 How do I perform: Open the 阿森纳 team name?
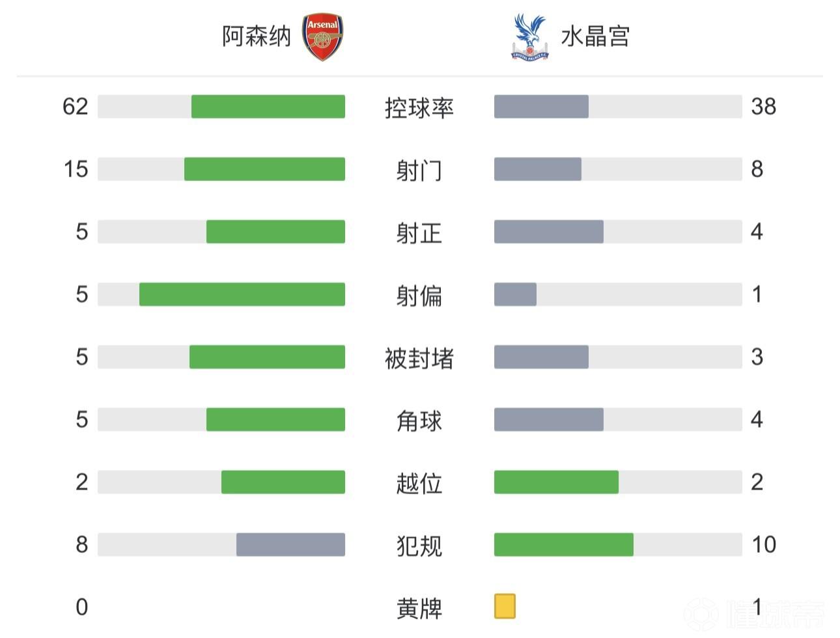tap(257, 36)
